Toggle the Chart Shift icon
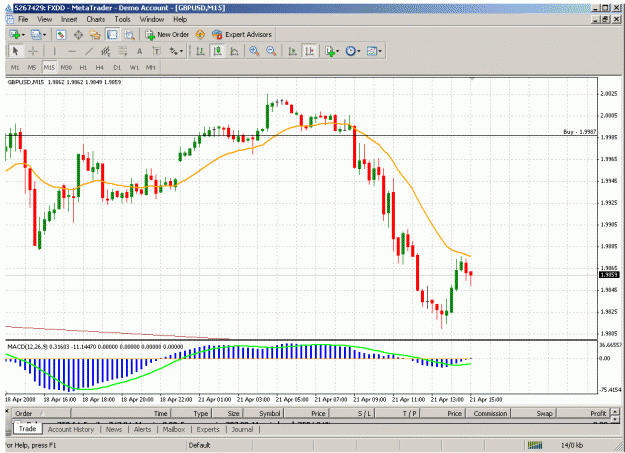 point(309,51)
